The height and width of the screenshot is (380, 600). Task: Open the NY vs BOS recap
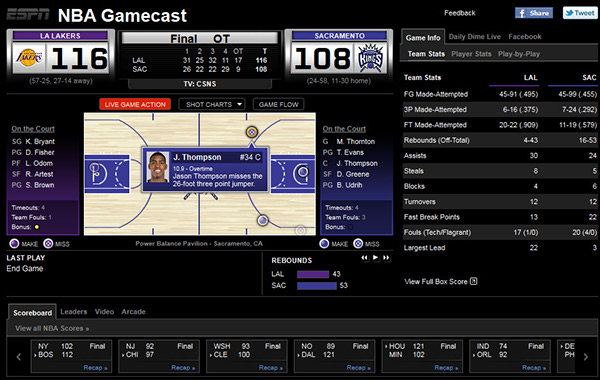pyautogui.click(x=95, y=367)
